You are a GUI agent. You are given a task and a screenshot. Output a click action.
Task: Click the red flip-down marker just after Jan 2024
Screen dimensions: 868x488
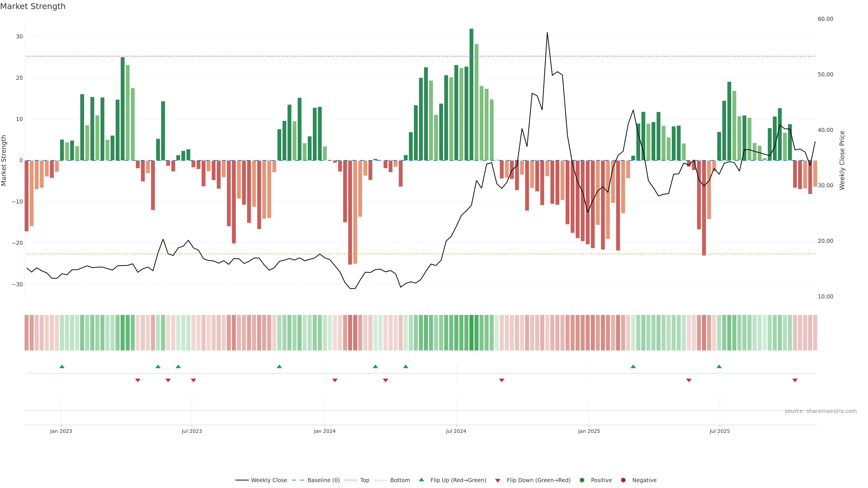coord(335,380)
